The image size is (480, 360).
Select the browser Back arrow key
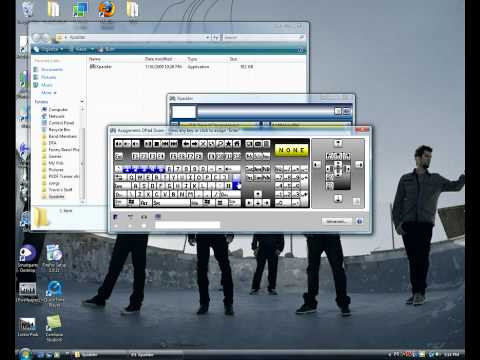pos(186,144)
